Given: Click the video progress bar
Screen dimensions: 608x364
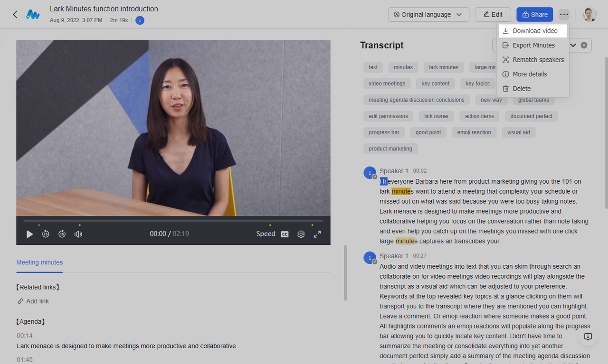Looking at the screenshot, I should point(173,221).
